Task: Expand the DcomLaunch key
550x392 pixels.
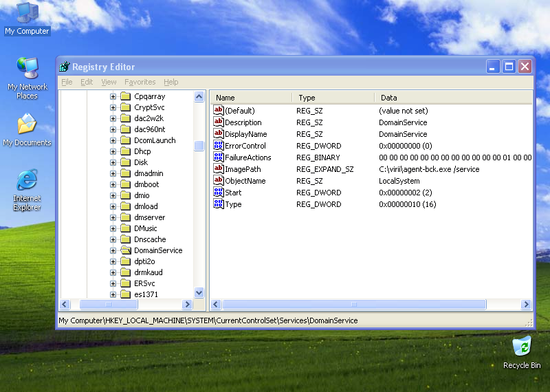Action: point(113,140)
